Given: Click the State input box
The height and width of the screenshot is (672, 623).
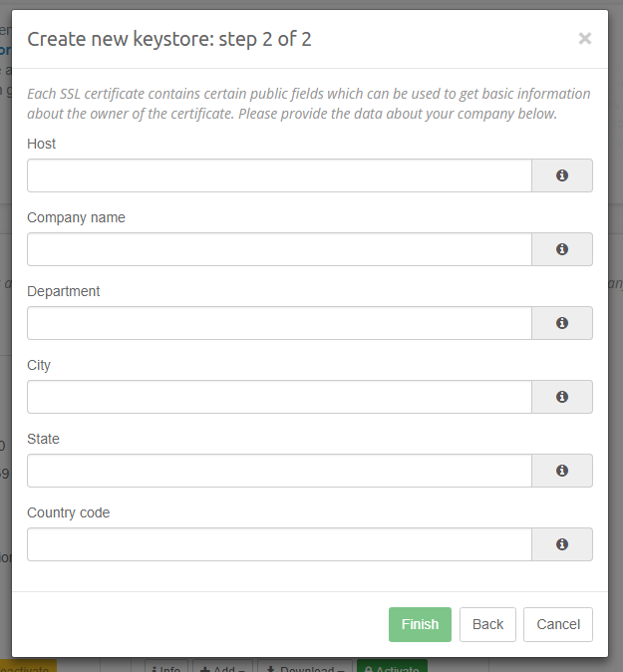Looking at the screenshot, I should 279,471.
